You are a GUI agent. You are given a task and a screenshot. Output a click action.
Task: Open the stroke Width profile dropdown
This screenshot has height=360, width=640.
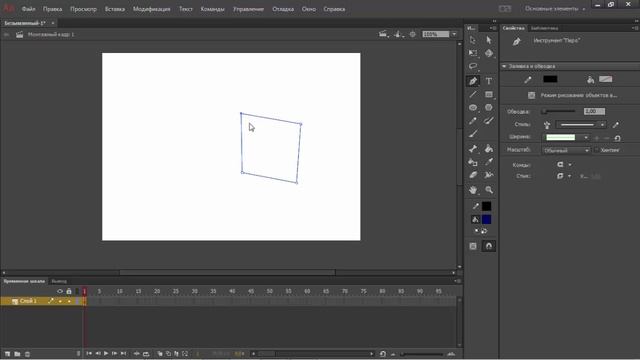pos(567,138)
